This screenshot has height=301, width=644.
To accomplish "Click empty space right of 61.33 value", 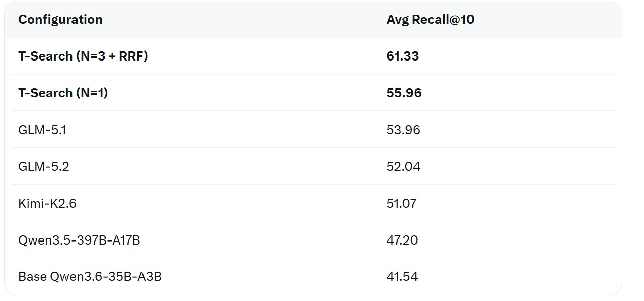I will pos(519,56).
